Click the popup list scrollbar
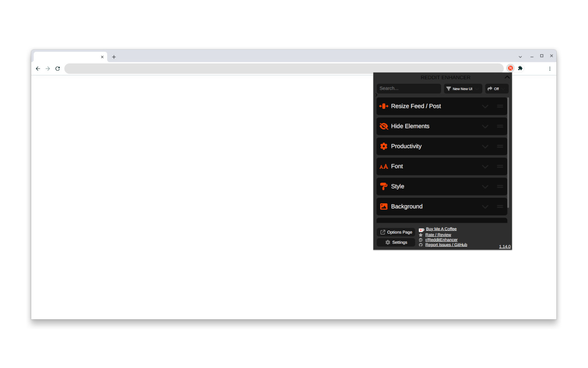 (x=509, y=152)
